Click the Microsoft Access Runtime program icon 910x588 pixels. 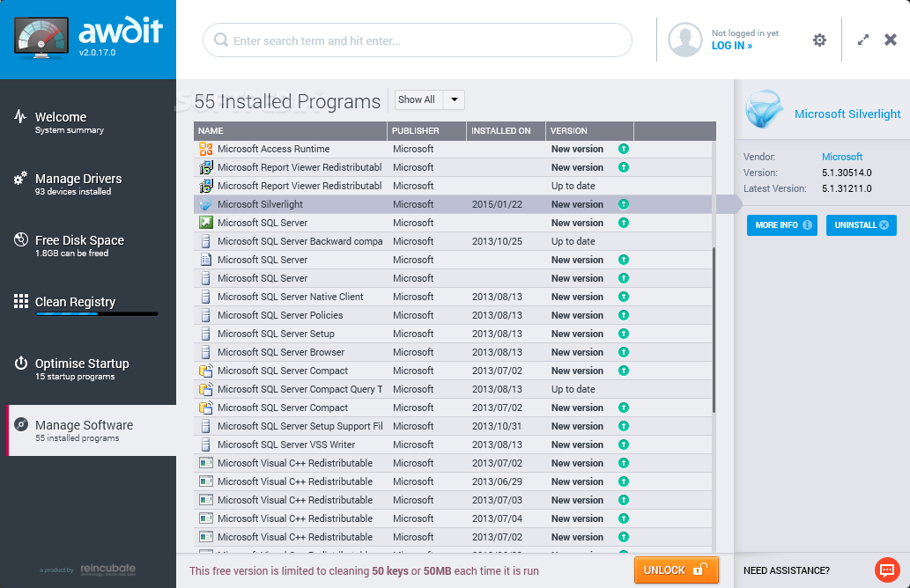click(x=205, y=149)
